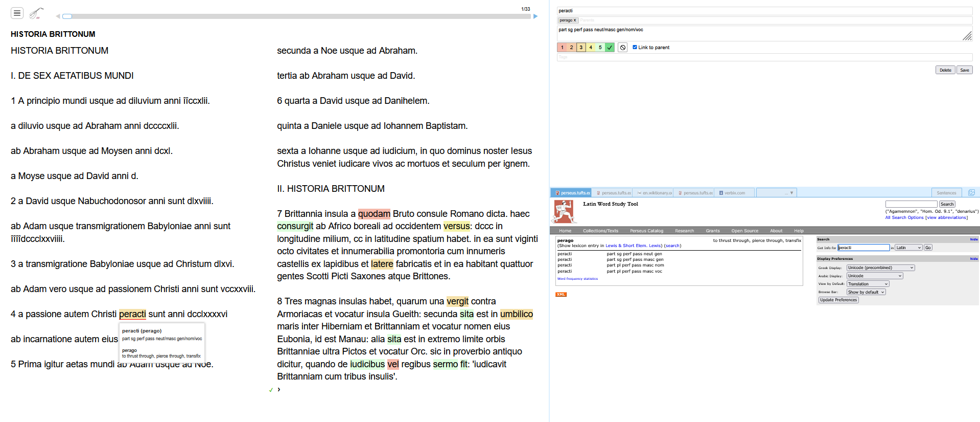
Task: Open Collections/Texts in Perseus navigation
Action: 600,231
